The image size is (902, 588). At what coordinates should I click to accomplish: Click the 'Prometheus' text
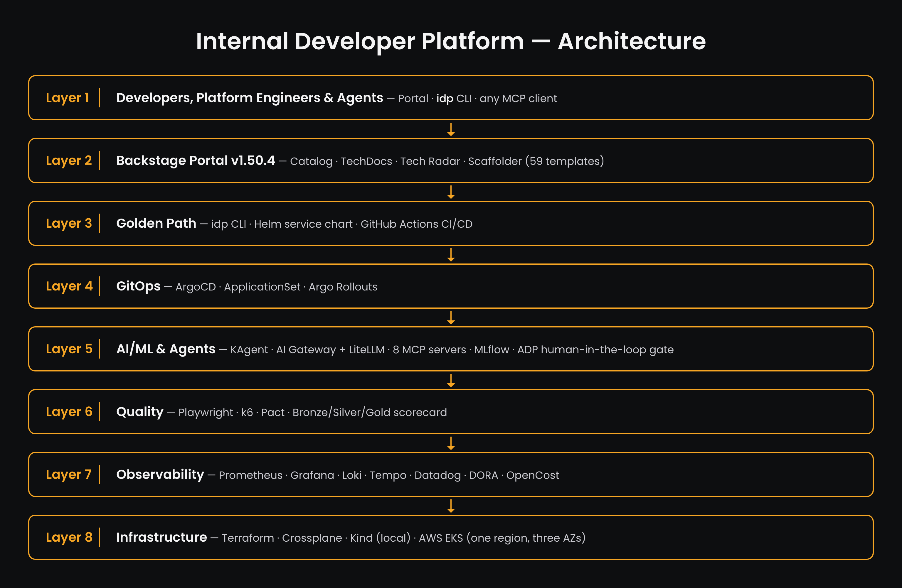(250, 476)
